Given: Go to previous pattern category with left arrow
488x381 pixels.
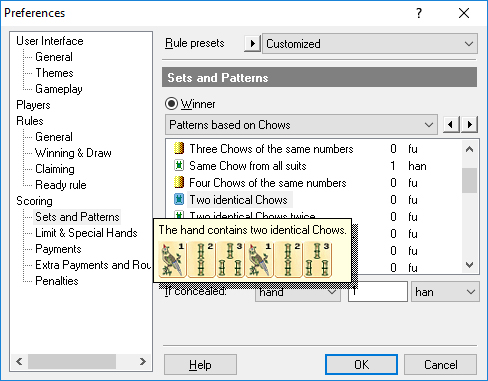Looking at the screenshot, I should click(x=451, y=125).
